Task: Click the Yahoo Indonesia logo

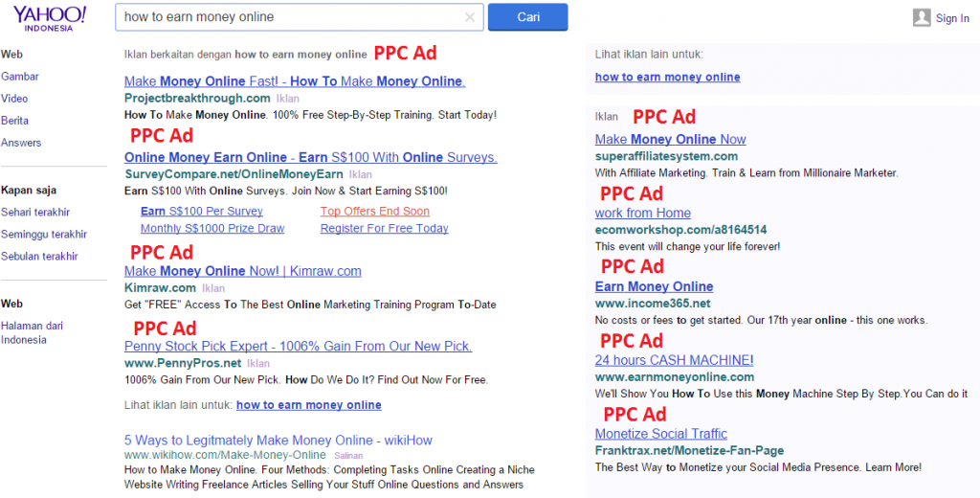Action: coord(50,18)
